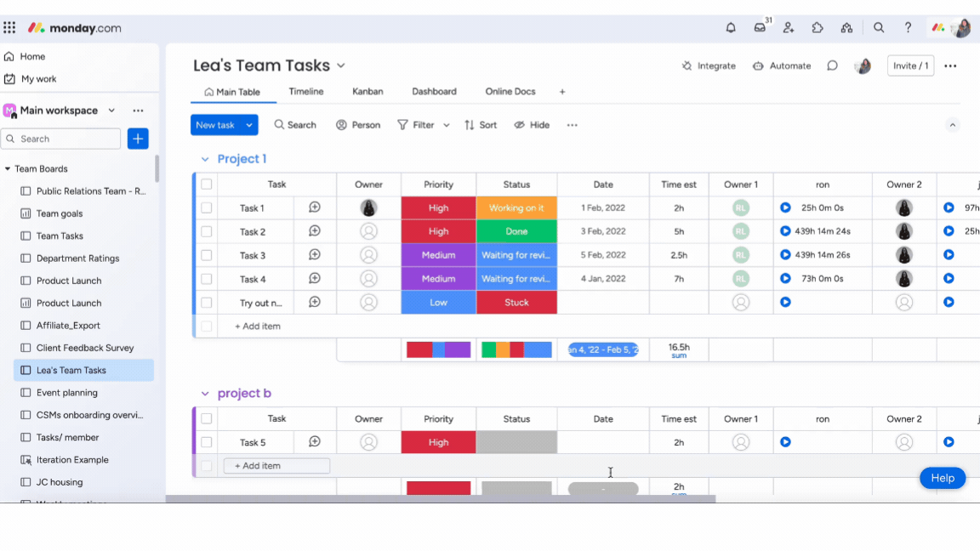Select Main Table tab
Viewport: 980px width, 551px height.
[x=232, y=92]
